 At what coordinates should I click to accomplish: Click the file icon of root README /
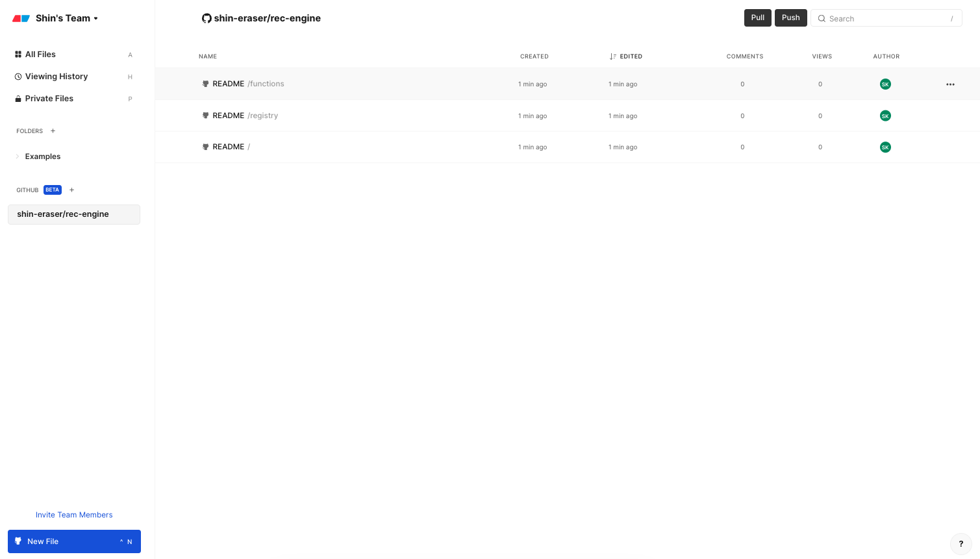(x=206, y=147)
